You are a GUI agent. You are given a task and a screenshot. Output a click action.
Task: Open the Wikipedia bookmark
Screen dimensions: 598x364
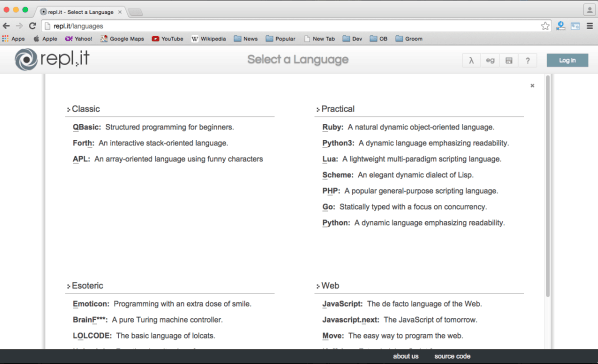pyautogui.click(x=208, y=39)
